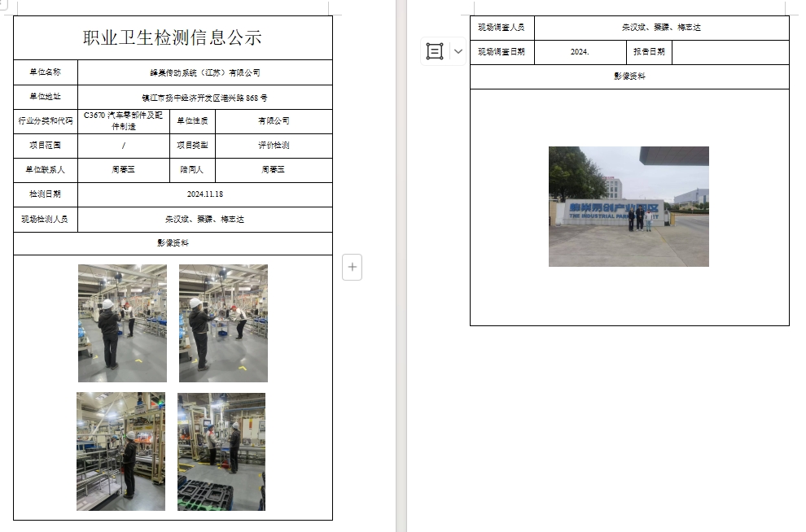Click the 影像资料 header on the right page
This screenshot has width=806, height=532.
pyautogui.click(x=629, y=76)
